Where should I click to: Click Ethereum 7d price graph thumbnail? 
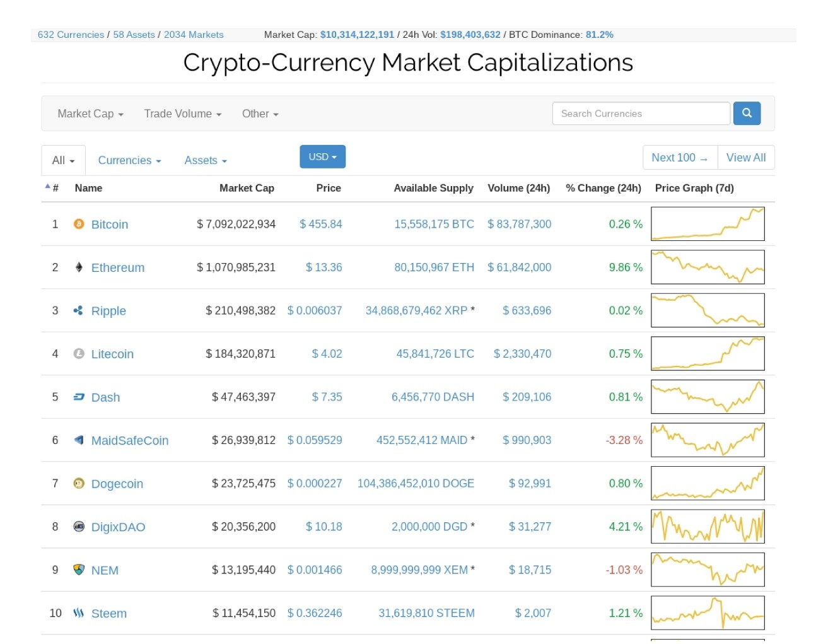click(708, 267)
